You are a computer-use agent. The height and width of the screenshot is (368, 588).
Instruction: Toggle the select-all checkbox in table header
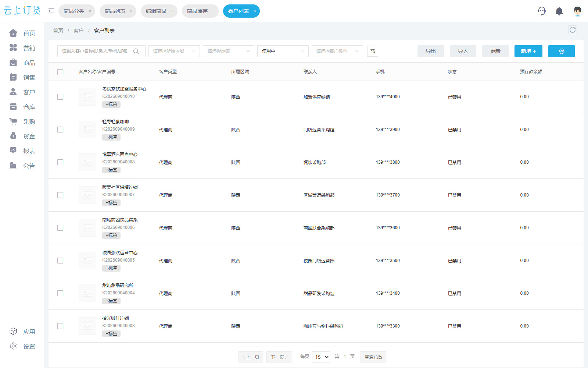point(60,72)
